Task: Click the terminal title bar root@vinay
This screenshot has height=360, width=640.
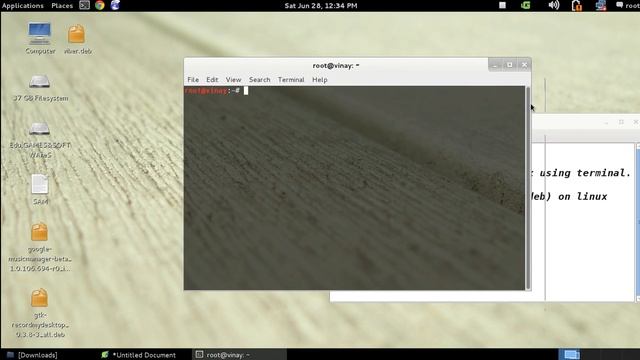Action: pyautogui.click(x=336, y=65)
